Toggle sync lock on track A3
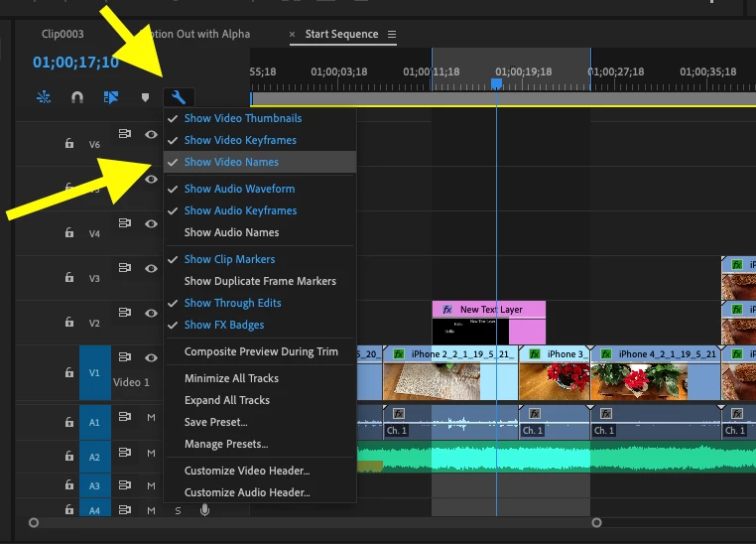Image resolution: width=756 pixels, height=544 pixels. point(125,484)
